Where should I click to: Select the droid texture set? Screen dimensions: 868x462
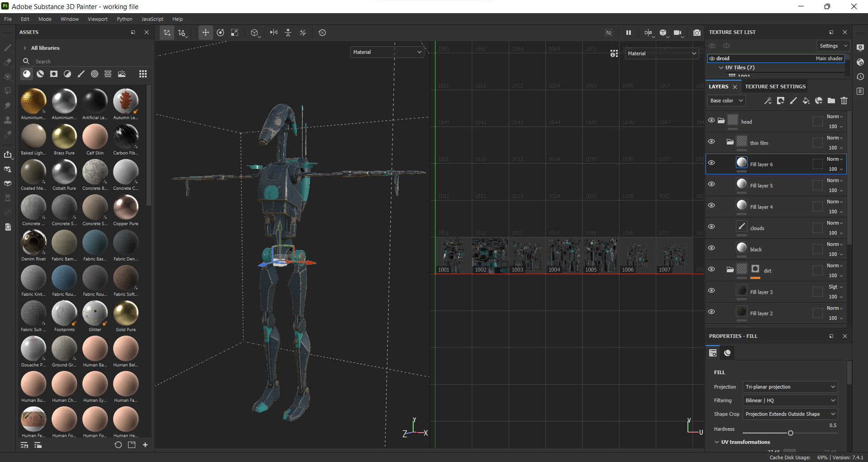(x=776, y=58)
